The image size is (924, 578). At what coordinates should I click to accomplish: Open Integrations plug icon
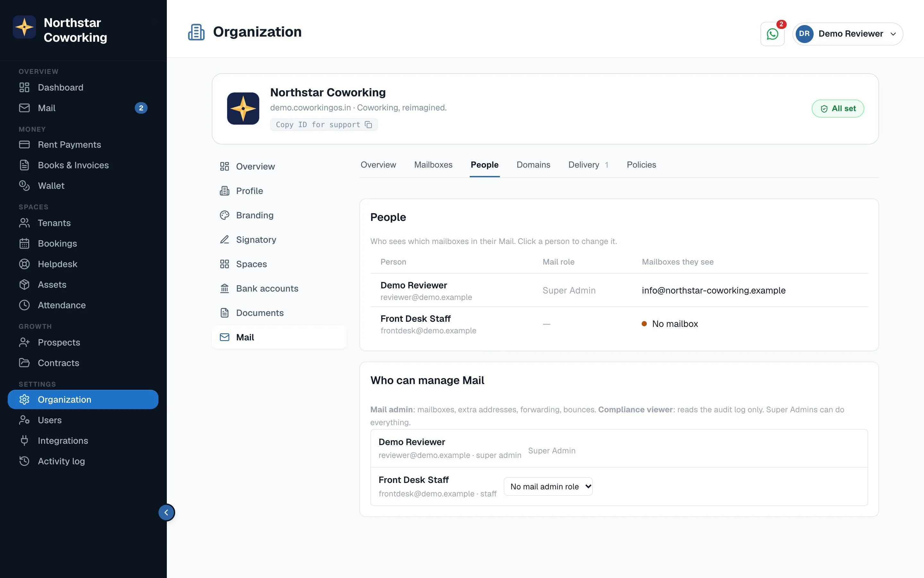pos(24,441)
